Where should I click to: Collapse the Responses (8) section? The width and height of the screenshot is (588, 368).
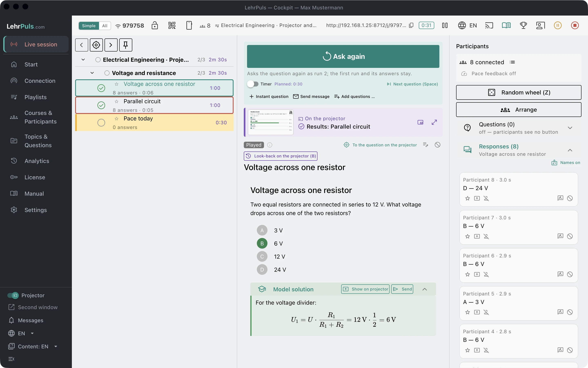coord(570,150)
